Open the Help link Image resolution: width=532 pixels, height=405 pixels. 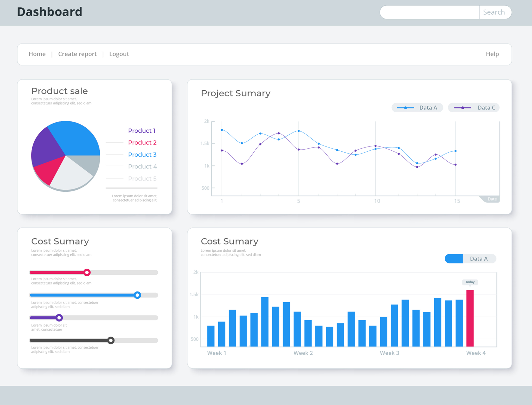(492, 54)
